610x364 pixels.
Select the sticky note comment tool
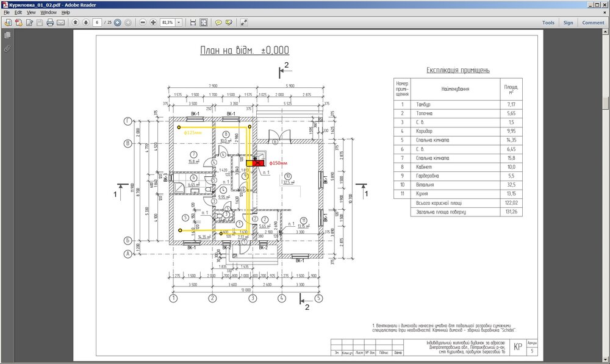point(219,22)
